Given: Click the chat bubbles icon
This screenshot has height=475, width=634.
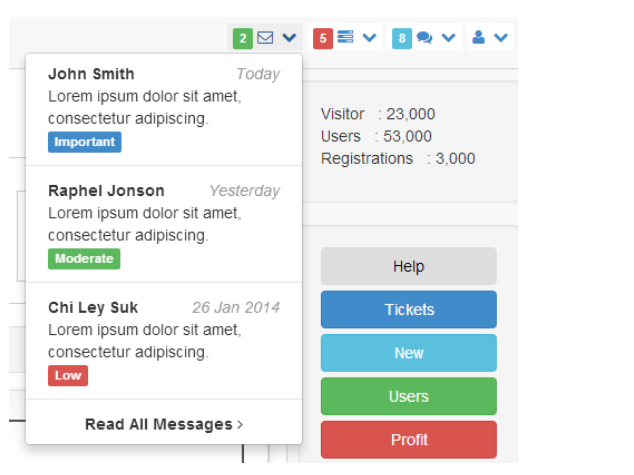Looking at the screenshot, I should [x=425, y=38].
